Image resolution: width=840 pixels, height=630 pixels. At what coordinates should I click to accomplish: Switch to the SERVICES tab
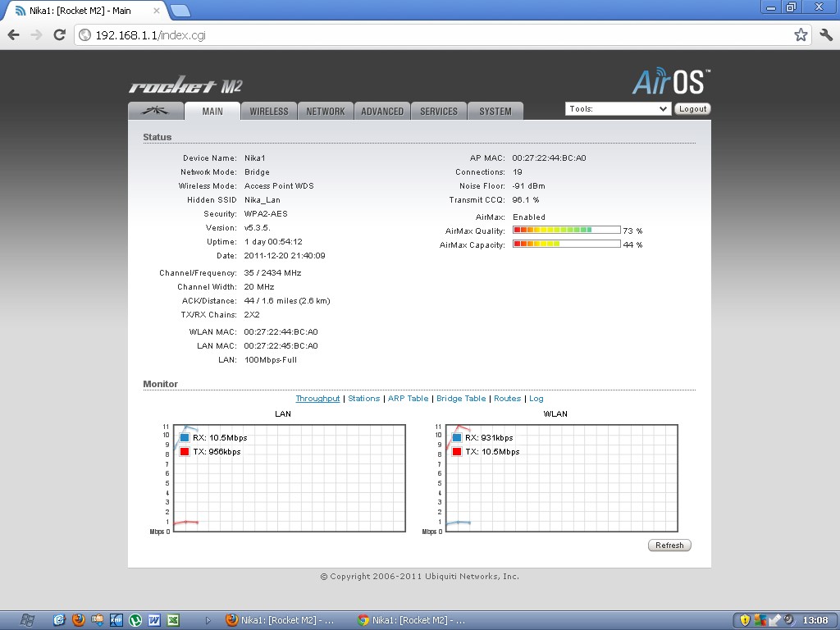click(x=439, y=111)
